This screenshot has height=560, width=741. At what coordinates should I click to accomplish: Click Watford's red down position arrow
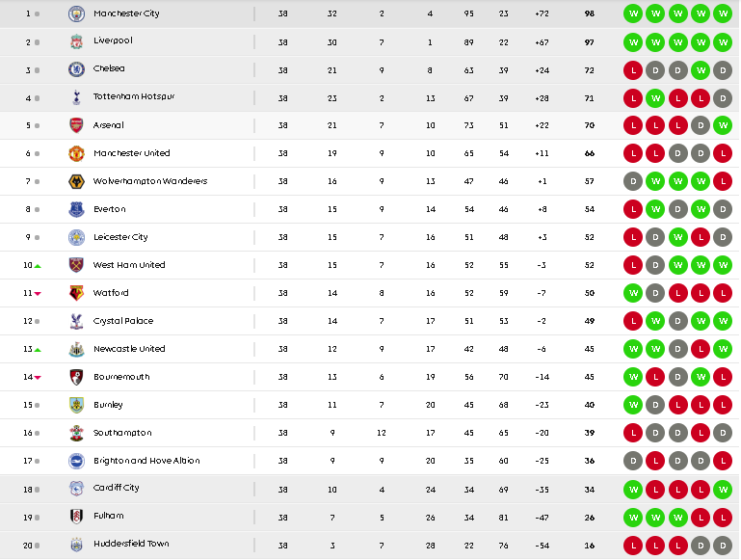[38, 293]
